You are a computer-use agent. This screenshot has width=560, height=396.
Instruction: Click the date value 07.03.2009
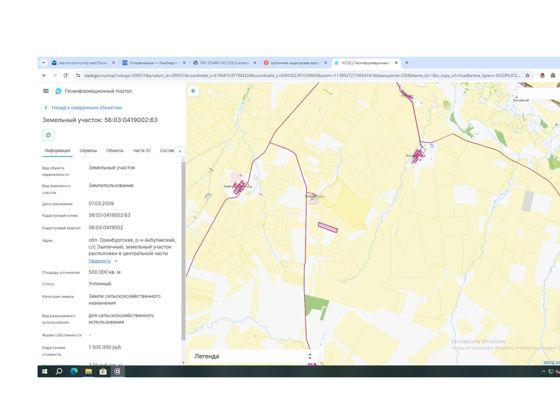pyautogui.click(x=101, y=204)
